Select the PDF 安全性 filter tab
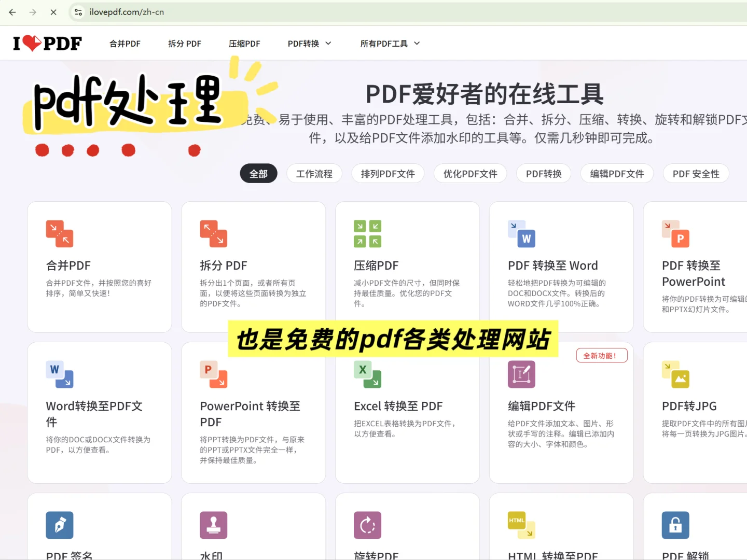Viewport: 747px width, 560px height. coord(696,174)
